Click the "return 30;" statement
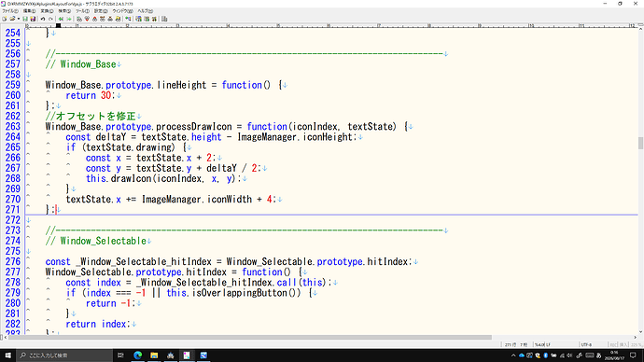 click(x=91, y=95)
